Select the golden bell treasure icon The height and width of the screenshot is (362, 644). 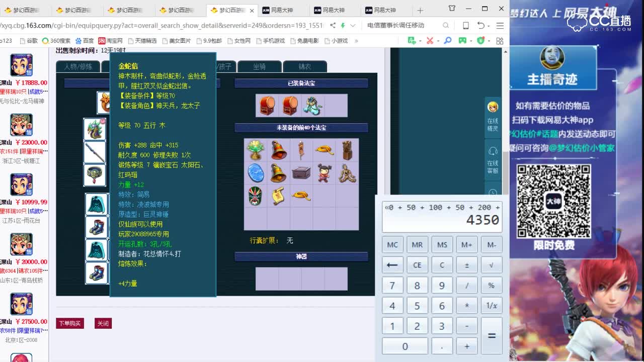(x=278, y=172)
